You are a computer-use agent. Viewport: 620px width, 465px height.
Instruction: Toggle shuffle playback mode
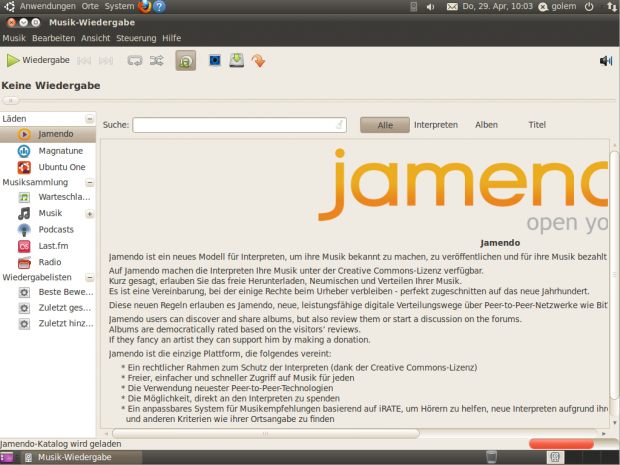coord(157,61)
